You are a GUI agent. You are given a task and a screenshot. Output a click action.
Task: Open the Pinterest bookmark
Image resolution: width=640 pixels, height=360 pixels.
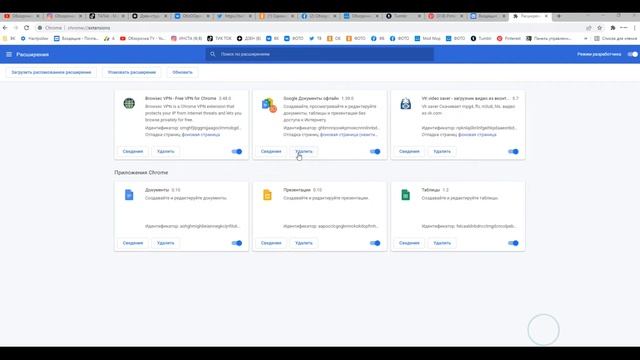[x=509, y=38]
